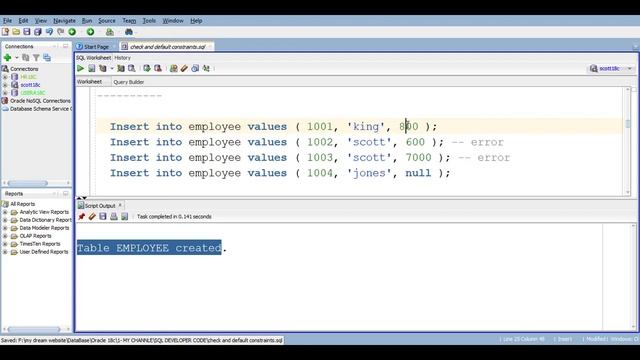Click the binoculars Find Database Object icon

tap(129, 32)
